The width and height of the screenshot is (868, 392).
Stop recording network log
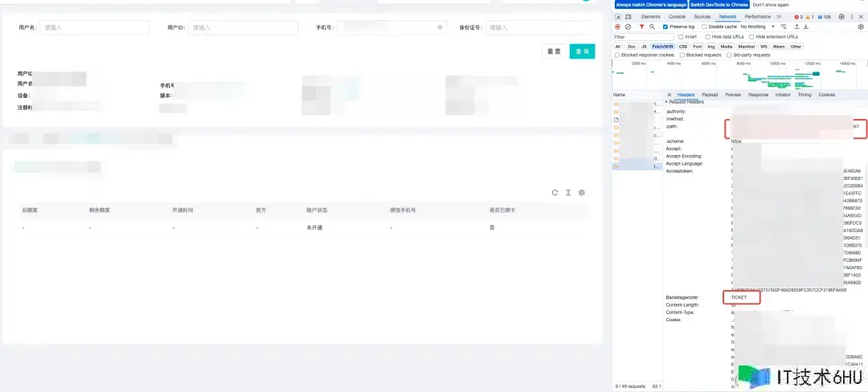617,27
